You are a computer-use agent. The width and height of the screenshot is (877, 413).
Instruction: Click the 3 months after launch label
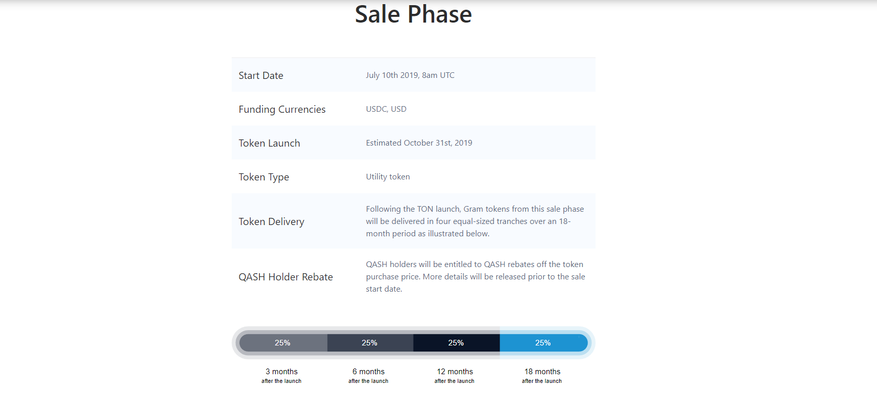[x=281, y=375]
